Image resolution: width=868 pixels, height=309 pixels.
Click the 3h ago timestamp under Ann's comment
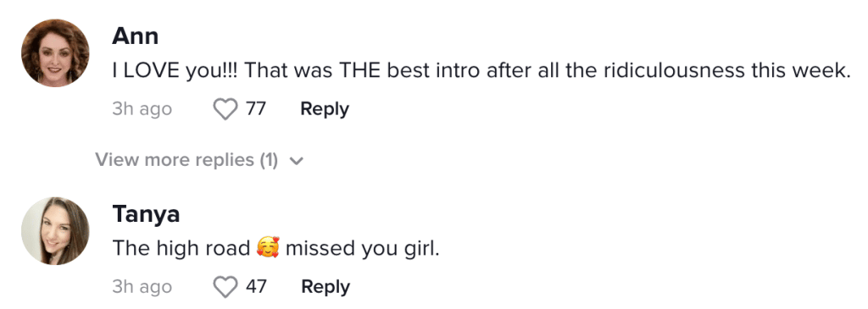(142, 109)
